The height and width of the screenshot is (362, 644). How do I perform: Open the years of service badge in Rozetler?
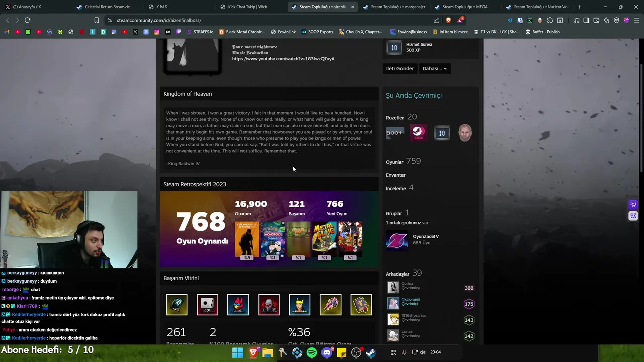(x=442, y=133)
